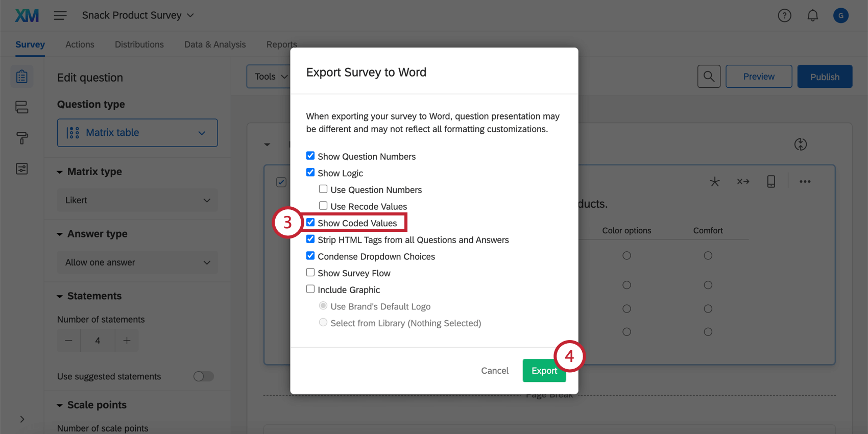Expand the Likert matrix type dropdown
The width and height of the screenshot is (868, 434).
pyautogui.click(x=137, y=200)
